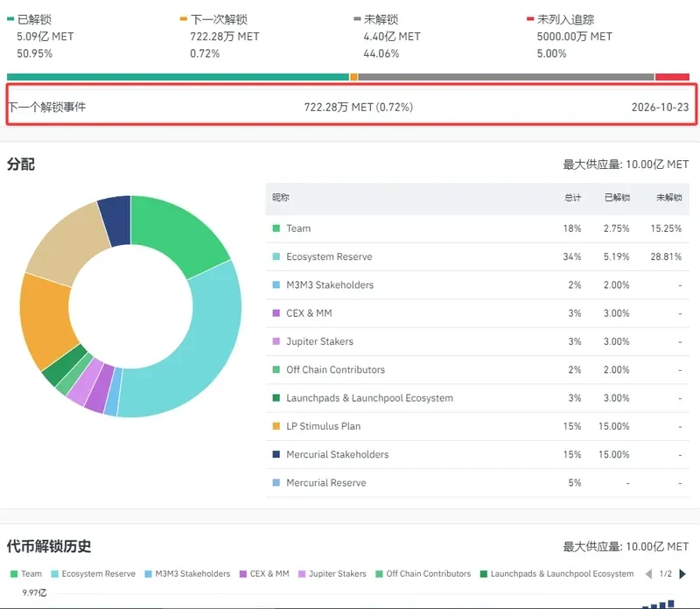Click the color swatch beside Team row

pos(276,228)
